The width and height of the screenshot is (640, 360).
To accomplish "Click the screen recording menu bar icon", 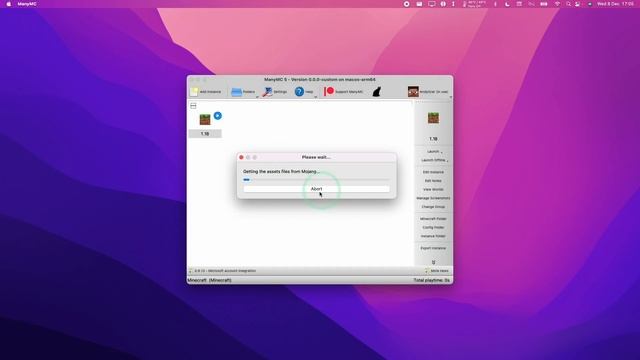I will pos(407,4).
